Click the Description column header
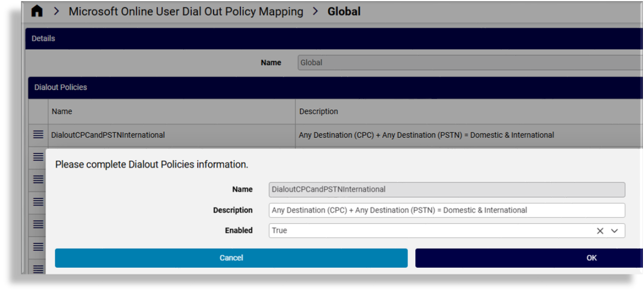 click(469, 112)
